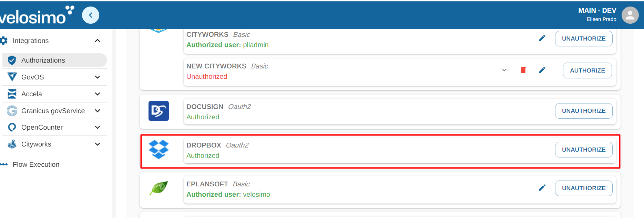Open Flow Execution in the sidebar
This screenshot has width=644, height=218.
(36, 164)
